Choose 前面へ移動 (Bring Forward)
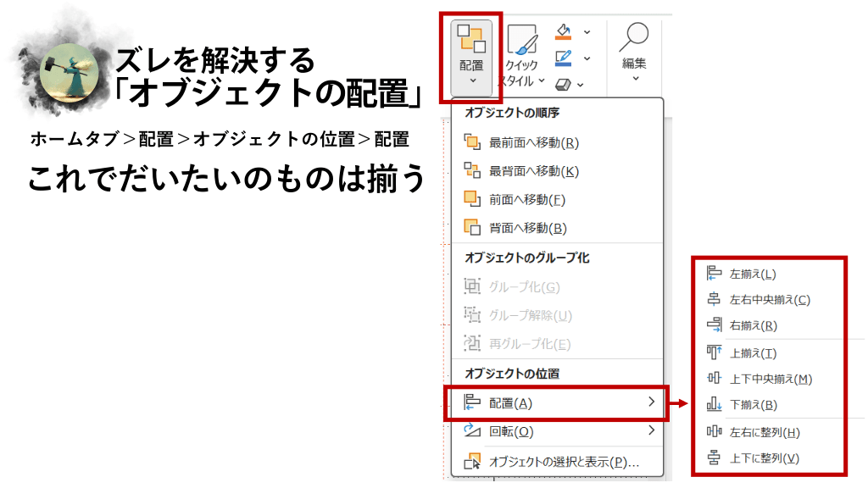Screen dimensions: 868x488 coord(526,200)
